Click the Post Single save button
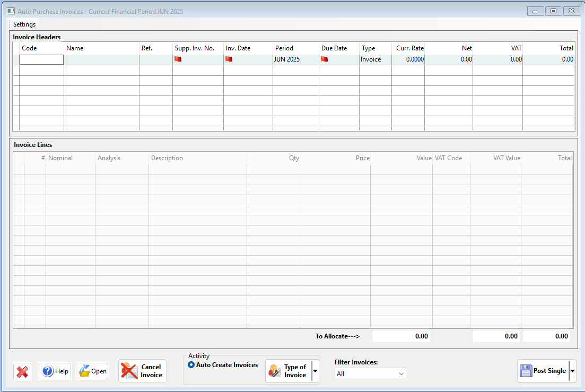 542,371
